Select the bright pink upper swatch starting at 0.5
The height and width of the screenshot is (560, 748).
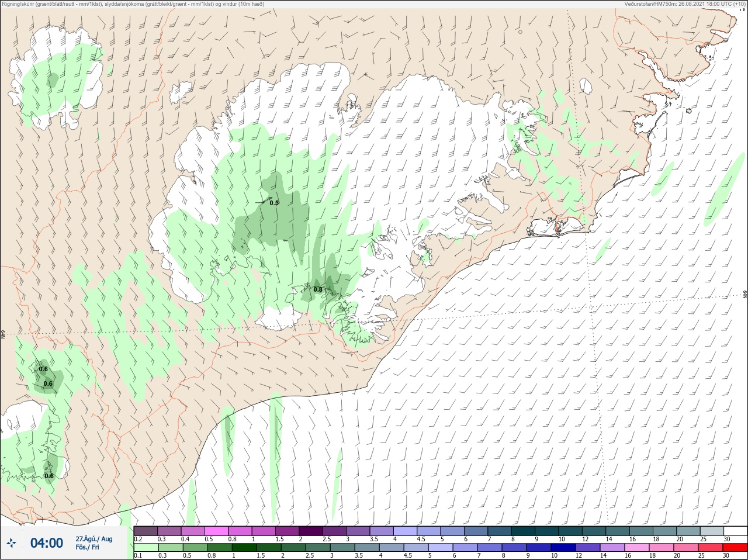point(217,531)
